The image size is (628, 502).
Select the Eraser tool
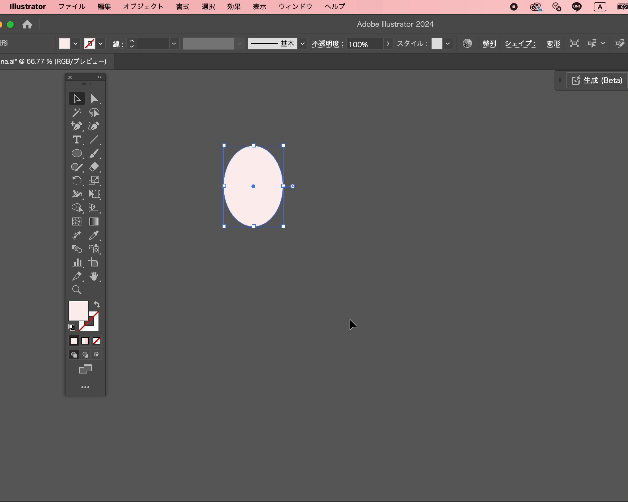[x=94, y=167]
